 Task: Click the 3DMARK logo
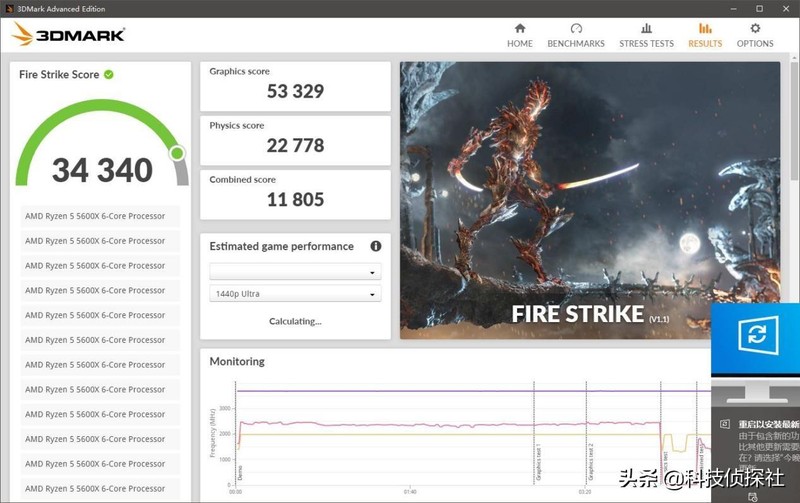pyautogui.click(x=68, y=35)
